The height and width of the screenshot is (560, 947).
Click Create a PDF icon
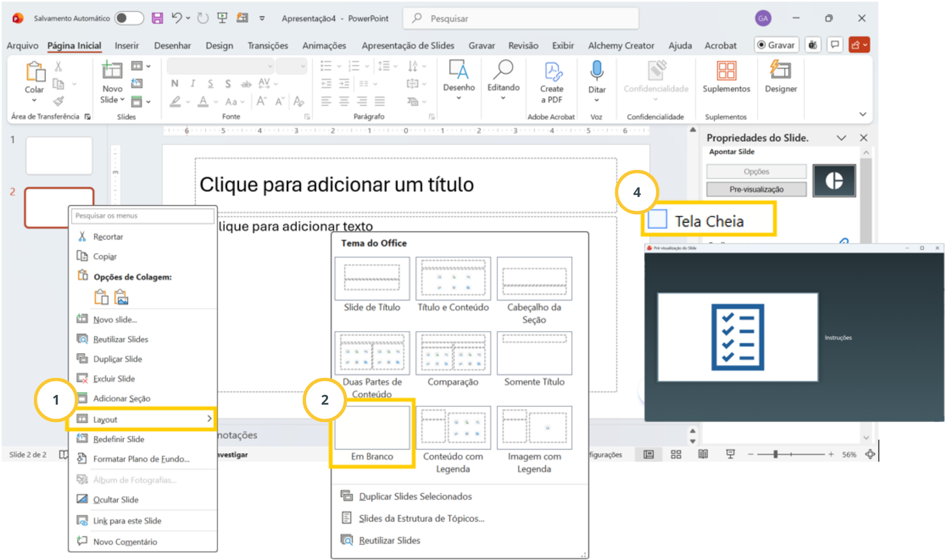552,72
